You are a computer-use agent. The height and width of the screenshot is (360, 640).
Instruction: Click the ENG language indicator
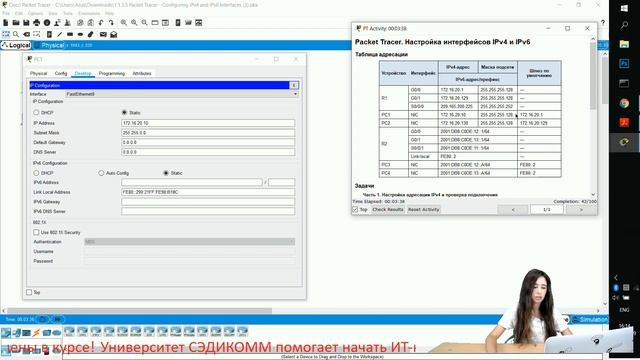[x=624, y=310]
